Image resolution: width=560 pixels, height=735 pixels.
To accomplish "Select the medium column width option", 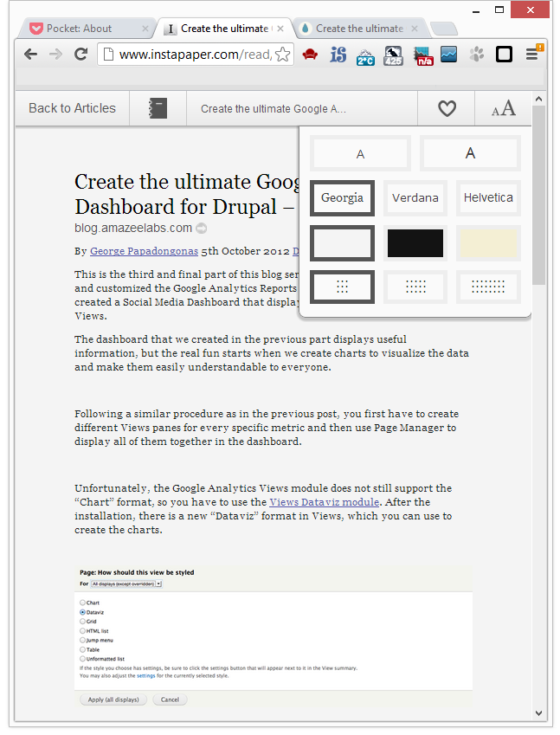I will point(415,287).
